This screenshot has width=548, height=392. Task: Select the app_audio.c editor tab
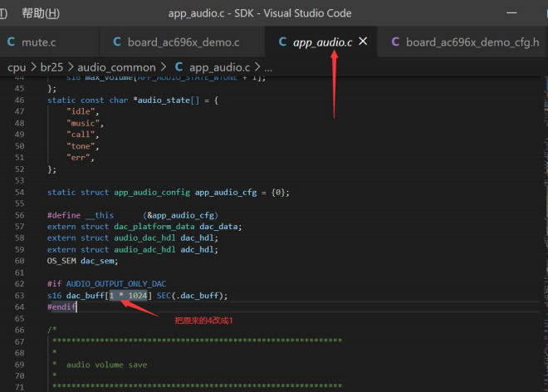(x=322, y=42)
